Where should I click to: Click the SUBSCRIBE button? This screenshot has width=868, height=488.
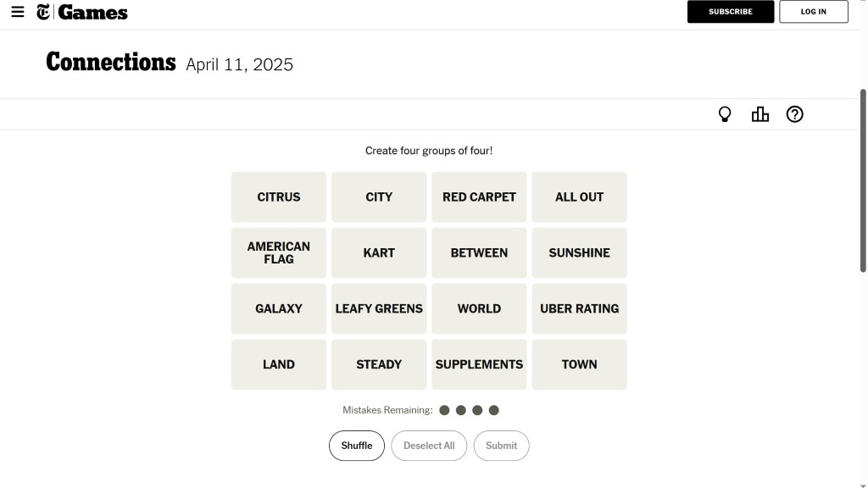tap(730, 12)
